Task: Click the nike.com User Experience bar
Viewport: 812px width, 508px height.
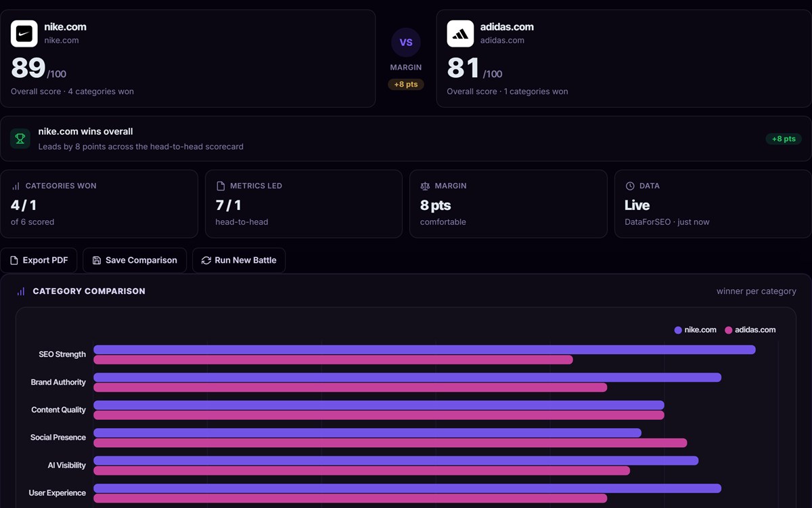Action: click(x=407, y=488)
